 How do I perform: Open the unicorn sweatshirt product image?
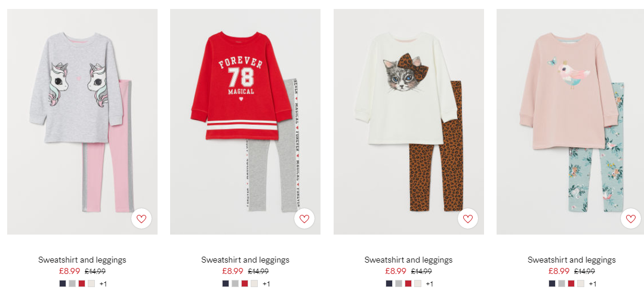click(82, 122)
